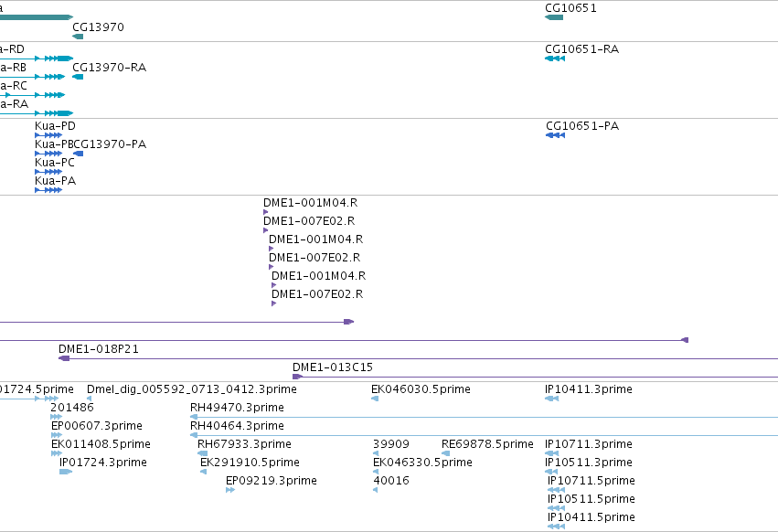This screenshot has height=532, width=778.
Task: Click the DME1-018P21 clone end marker
Action: pos(64,358)
